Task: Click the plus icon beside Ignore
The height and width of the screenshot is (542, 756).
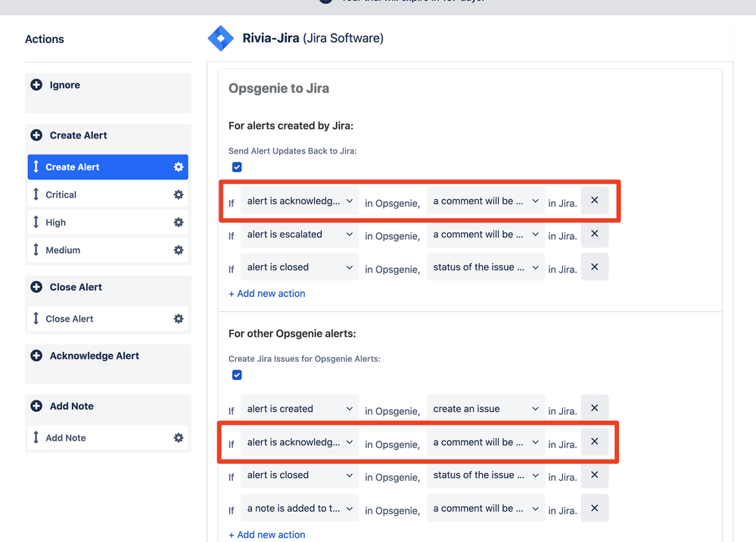Action: point(36,85)
